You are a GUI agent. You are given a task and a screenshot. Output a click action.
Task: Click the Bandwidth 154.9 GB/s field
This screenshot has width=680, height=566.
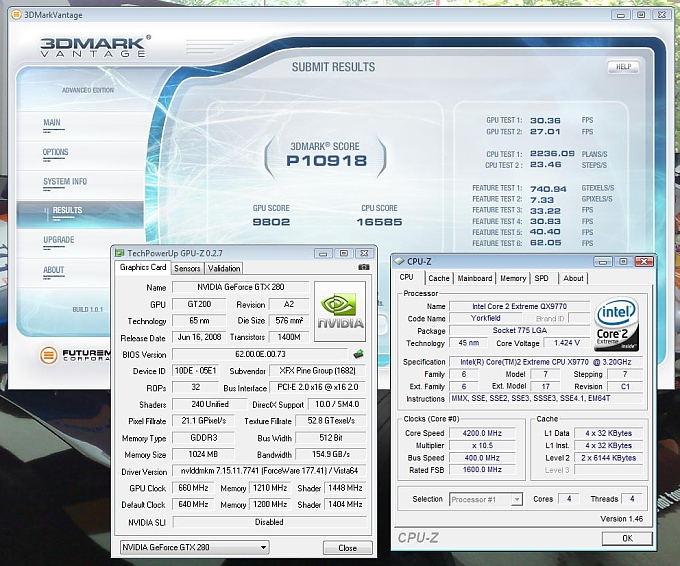[330, 454]
